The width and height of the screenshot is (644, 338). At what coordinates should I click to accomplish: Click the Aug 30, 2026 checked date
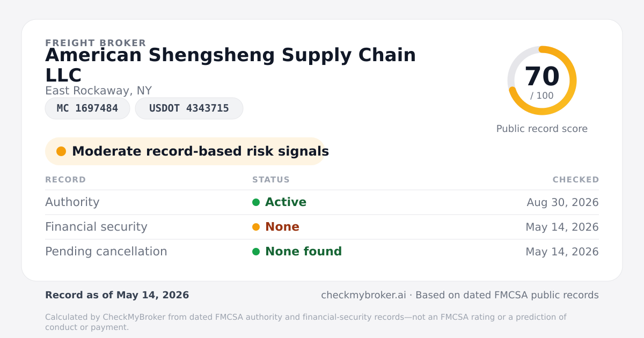point(563,202)
